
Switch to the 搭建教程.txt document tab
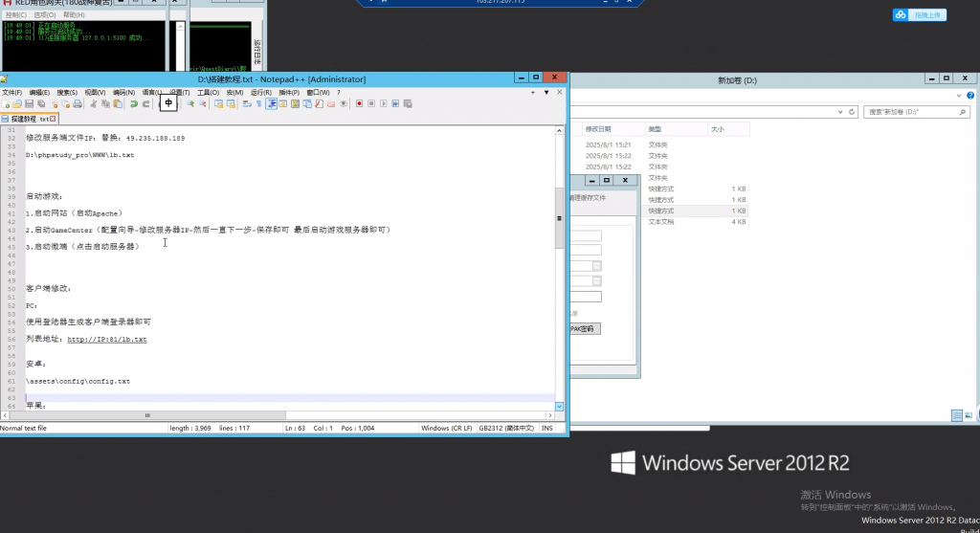point(29,119)
